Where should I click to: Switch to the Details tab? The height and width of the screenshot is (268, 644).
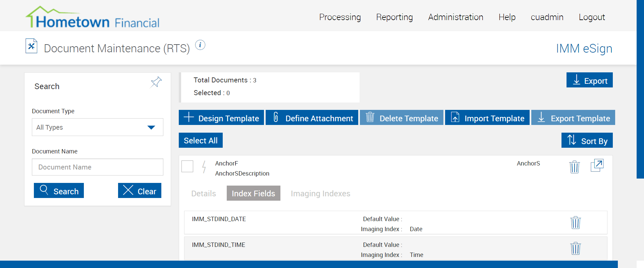pos(204,194)
